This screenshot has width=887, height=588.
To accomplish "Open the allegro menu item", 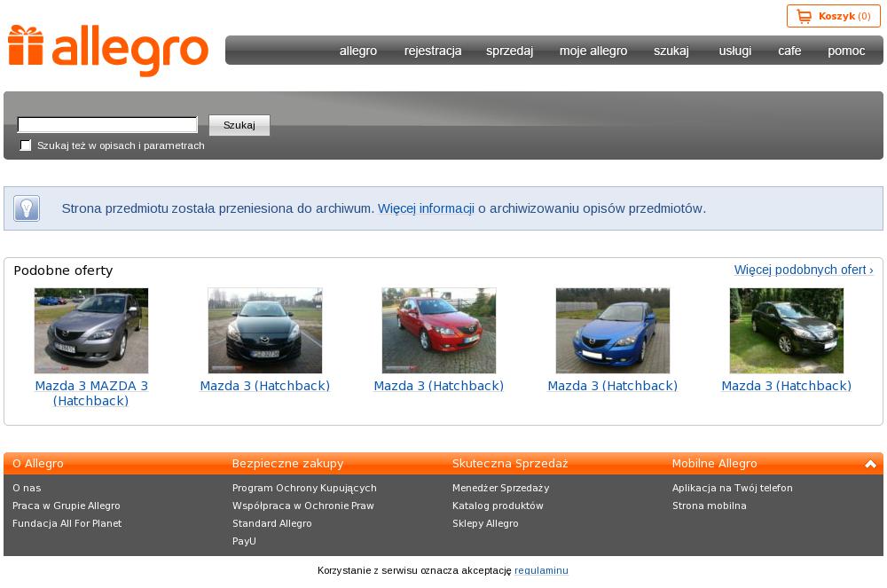I will click(x=358, y=51).
